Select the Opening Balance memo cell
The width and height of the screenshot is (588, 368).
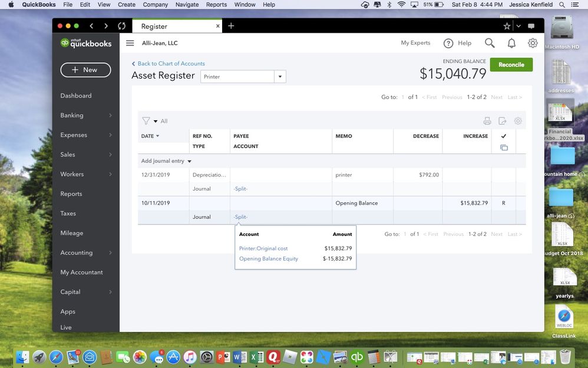(x=362, y=203)
